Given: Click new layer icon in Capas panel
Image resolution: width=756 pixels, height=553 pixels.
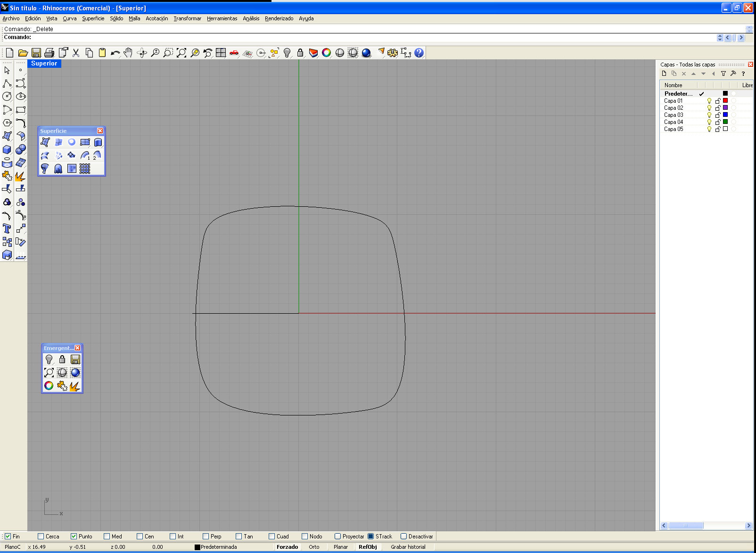Looking at the screenshot, I should (664, 73).
